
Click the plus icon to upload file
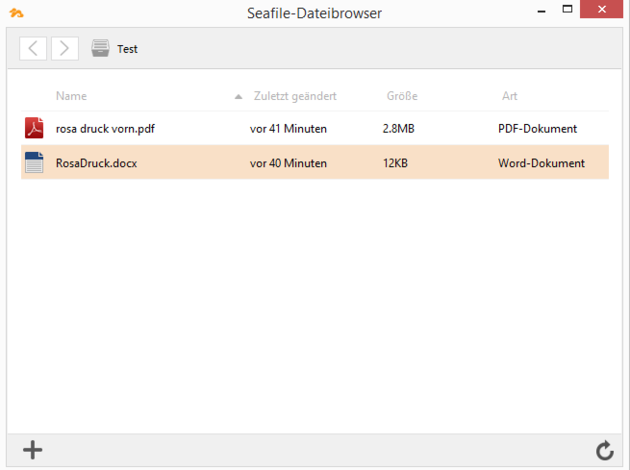click(33, 450)
